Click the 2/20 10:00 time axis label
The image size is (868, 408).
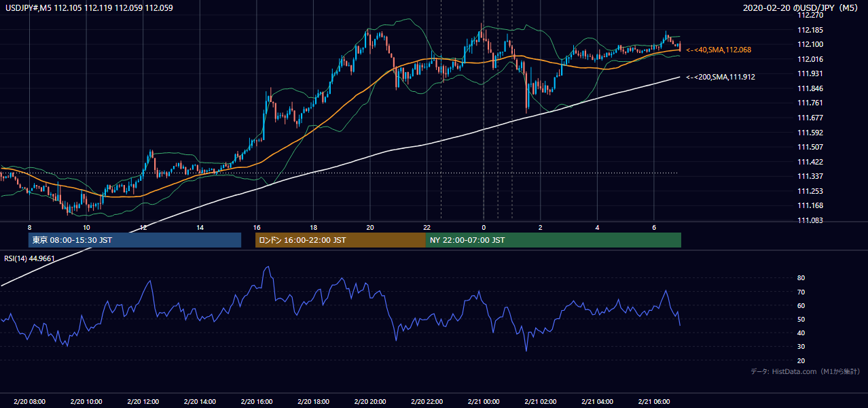[x=86, y=402]
